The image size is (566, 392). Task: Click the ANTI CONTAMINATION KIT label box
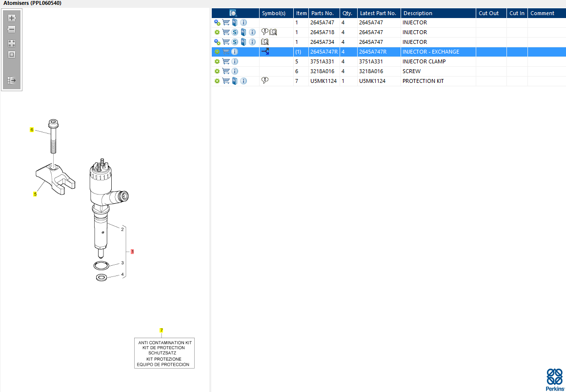point(164,353)
